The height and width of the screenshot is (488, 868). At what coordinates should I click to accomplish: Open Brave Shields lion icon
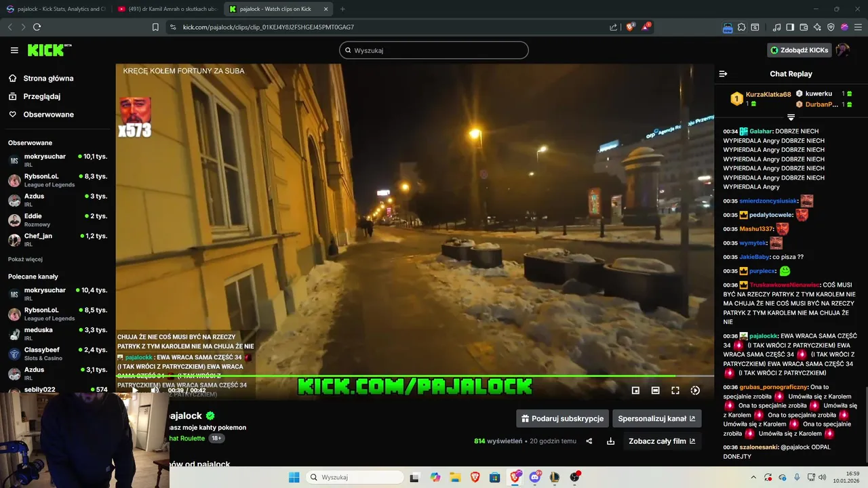[630, 27]
